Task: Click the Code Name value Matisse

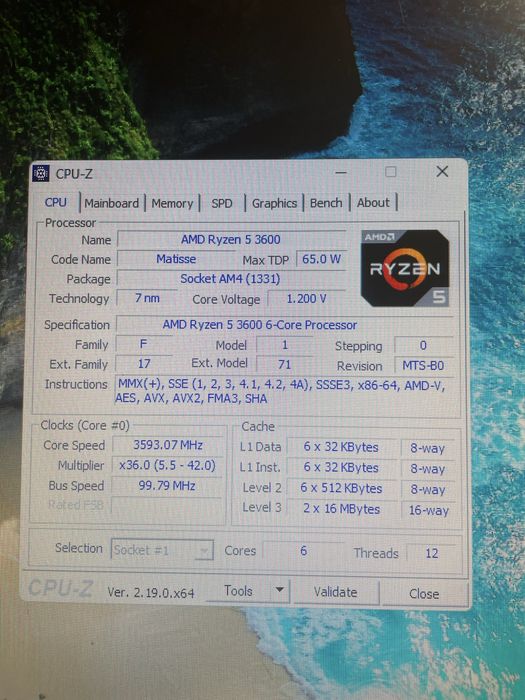Action: [x=176, y=259]
